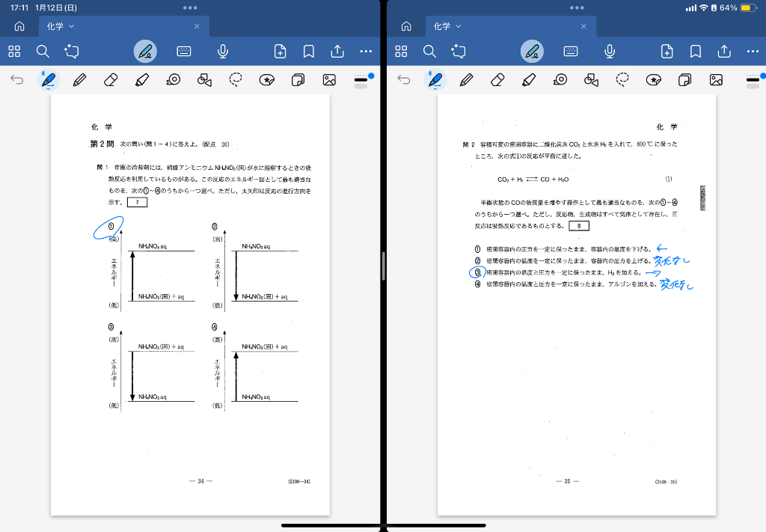The width and height of the screenshot is (766, 532).
Task: Tap the share button in left pane
Action: (x=337, y=51)
